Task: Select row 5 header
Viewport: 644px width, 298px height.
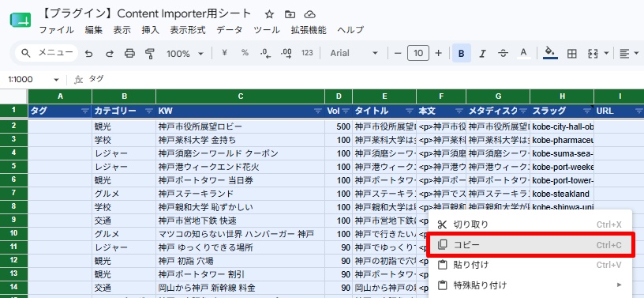Action: pyautogui.click(x=14, y=167)
